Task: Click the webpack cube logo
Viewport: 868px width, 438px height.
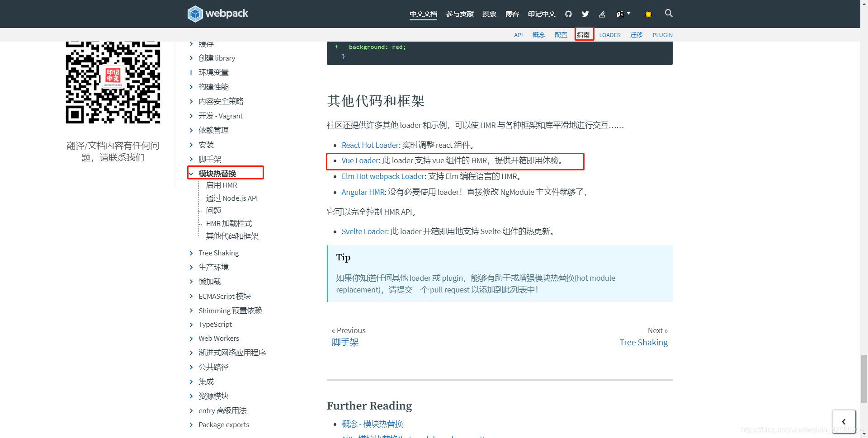Action: click(x=195, y=14)
